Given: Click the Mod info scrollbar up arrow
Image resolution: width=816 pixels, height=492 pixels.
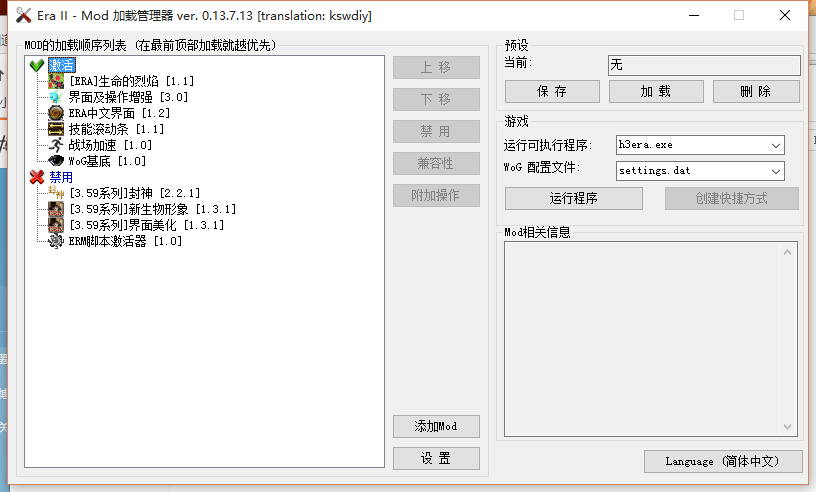Looking at the screenshot, I should click(787, 253).
